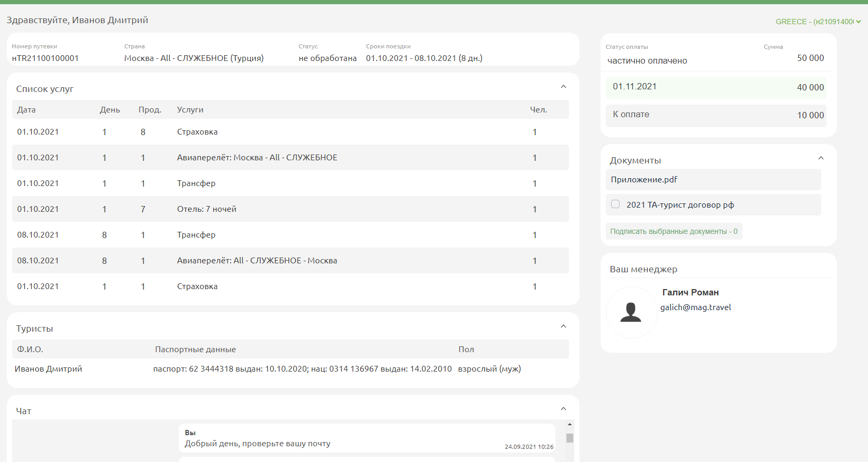Screen dimensions: 868x462
Task: Click the Чел. column header
Action: [539, 110]
